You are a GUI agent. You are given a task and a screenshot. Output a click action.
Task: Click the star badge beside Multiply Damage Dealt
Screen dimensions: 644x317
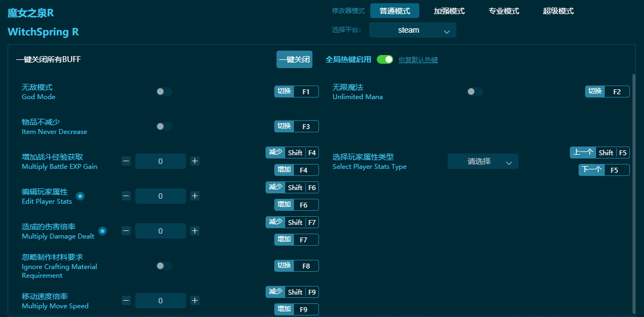pyautogui.click(x=103, y=231)
